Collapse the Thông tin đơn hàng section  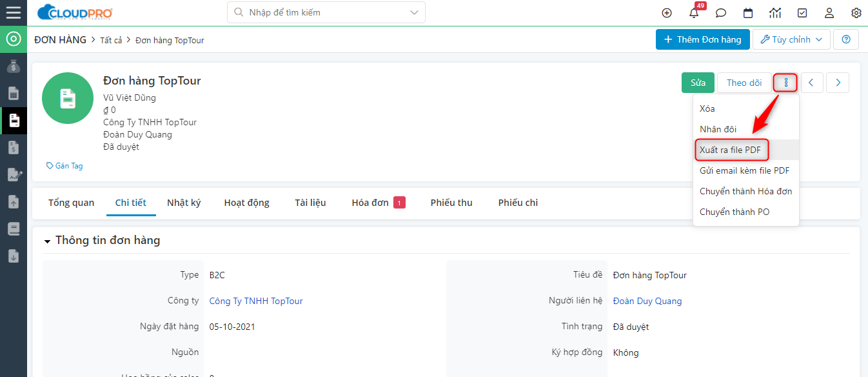pyautogui.click(x=47, y=241)
